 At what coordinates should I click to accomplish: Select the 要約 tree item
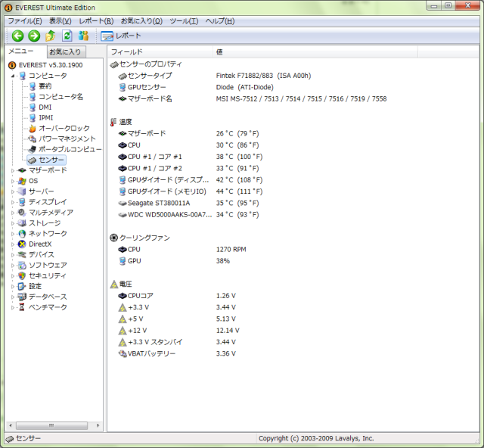point(45,86)
